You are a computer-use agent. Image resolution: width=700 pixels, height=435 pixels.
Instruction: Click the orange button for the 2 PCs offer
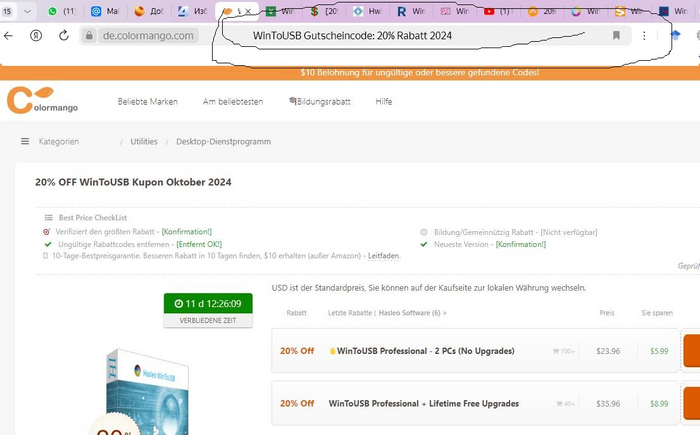(692, 351)
